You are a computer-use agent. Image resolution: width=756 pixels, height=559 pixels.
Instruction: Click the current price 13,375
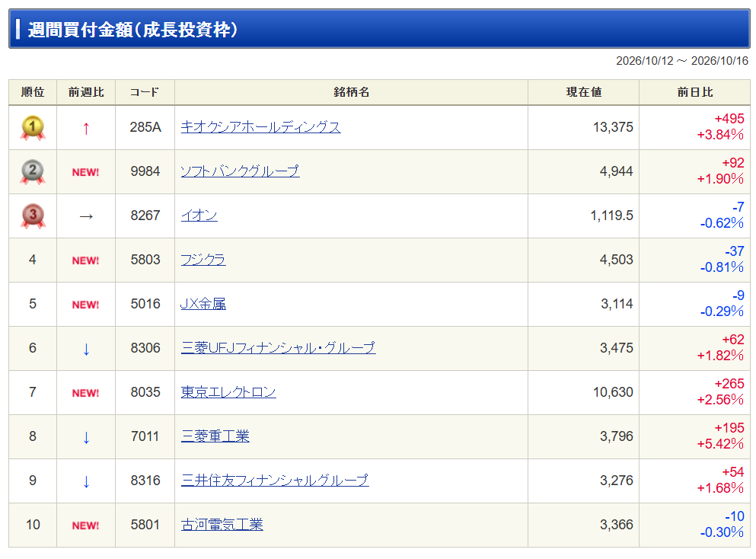[613, 127]
